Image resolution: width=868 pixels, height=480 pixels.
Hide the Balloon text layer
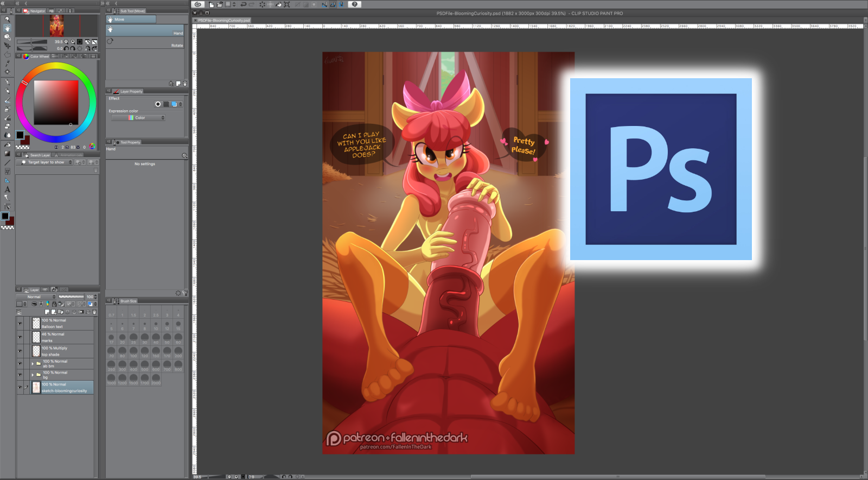pyautogui.click(x=20, y=323)
